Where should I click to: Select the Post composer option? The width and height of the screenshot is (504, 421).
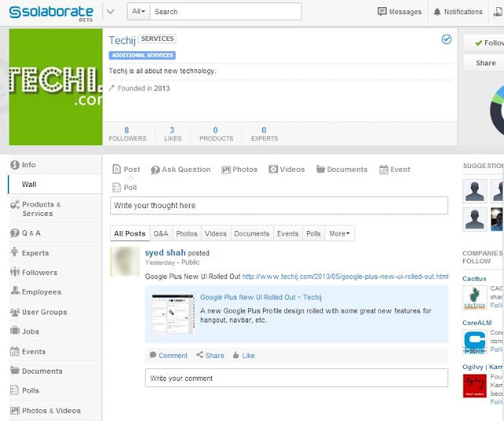click(126, 170)
